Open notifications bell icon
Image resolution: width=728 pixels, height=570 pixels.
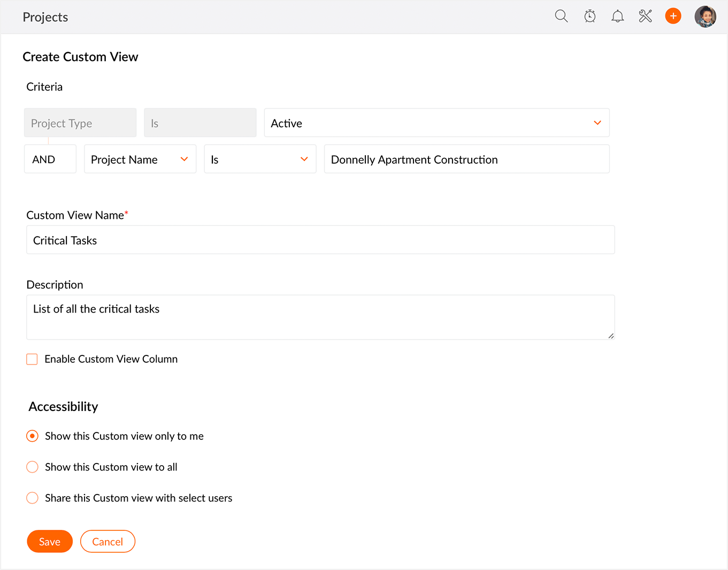(618, 16)
